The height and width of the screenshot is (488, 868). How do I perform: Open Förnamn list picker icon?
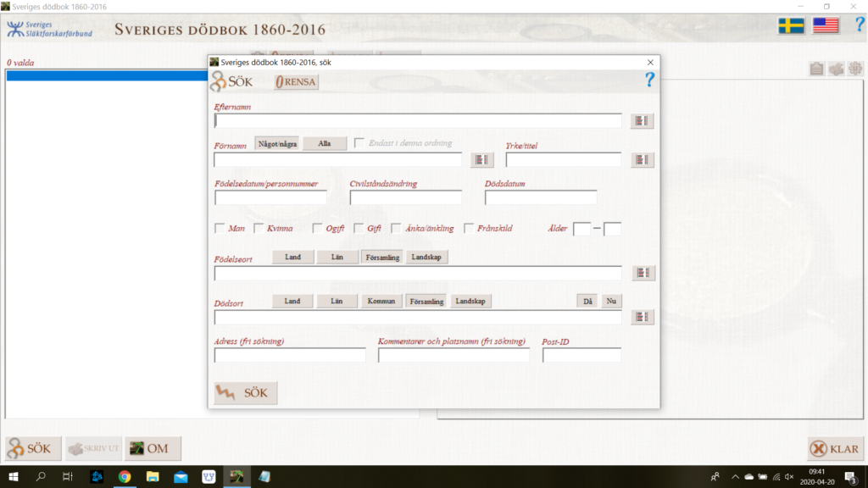(481, 160)
